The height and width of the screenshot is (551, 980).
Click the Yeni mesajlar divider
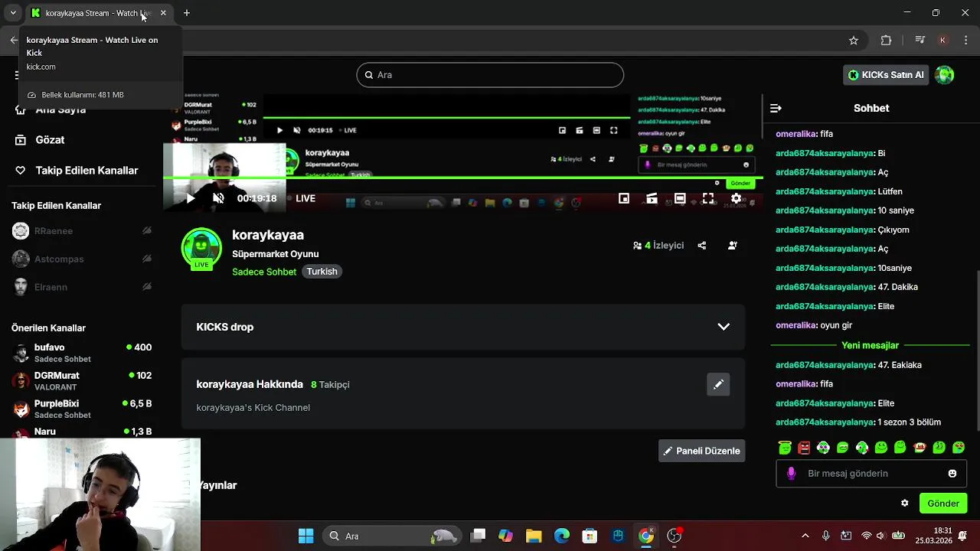[870, 345]
